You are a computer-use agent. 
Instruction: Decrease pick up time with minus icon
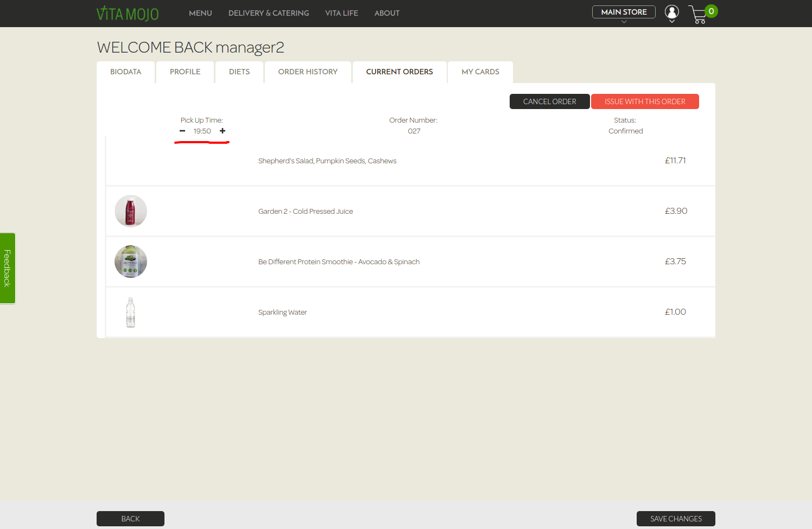pos(182,131)
